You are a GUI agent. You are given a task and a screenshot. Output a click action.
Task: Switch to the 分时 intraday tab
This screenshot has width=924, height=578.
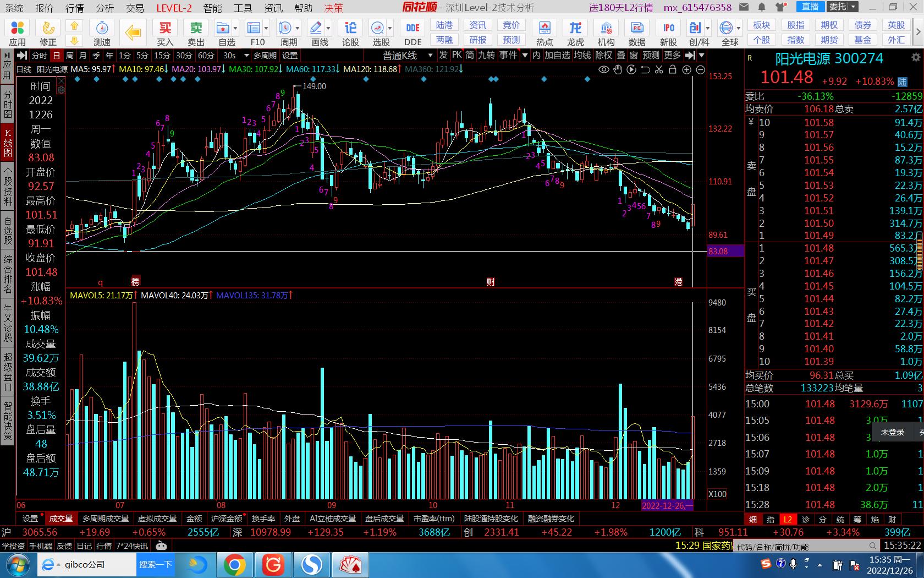click(39, 56)
